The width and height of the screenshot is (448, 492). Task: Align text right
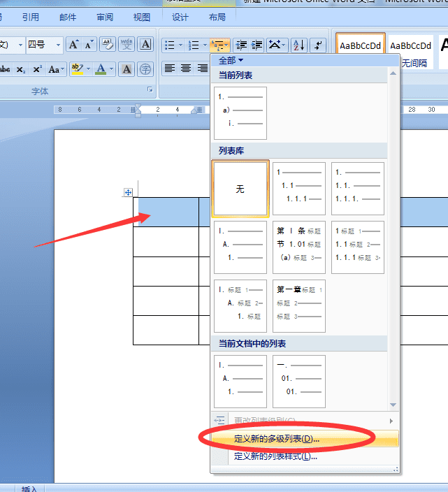(x=203, y=68)
